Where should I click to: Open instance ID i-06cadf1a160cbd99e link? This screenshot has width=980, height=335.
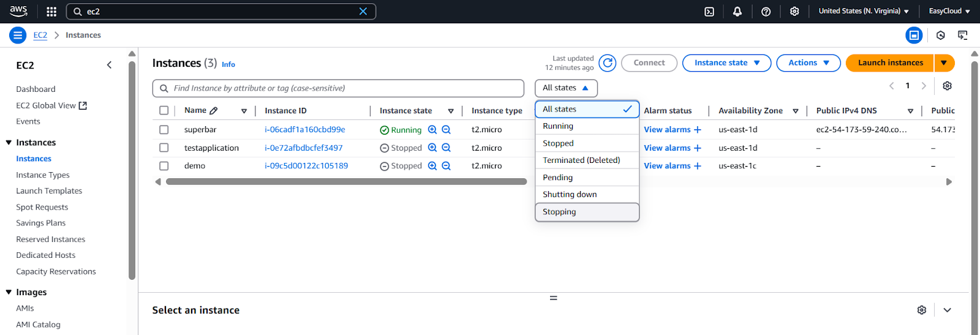pyautogui.click(x=305, y=130)
